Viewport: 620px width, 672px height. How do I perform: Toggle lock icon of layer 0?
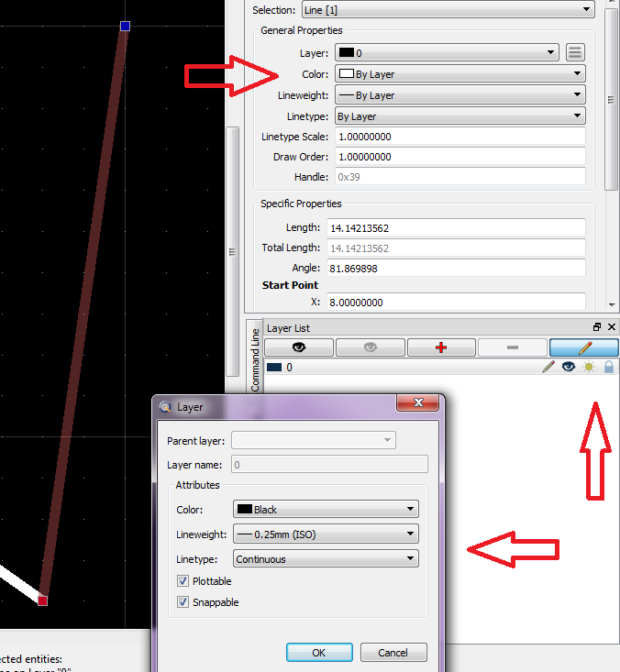click(609, 367)
